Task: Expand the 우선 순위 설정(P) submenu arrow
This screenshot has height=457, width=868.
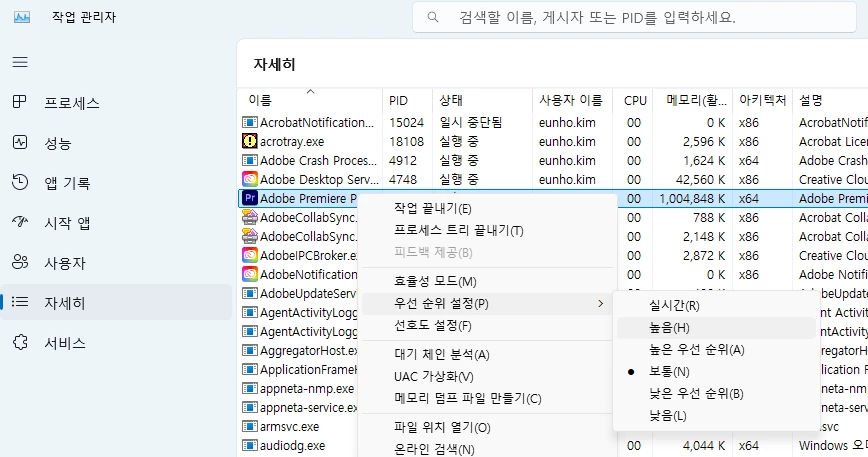Action: pyautogui.click(x=601, y=304)
